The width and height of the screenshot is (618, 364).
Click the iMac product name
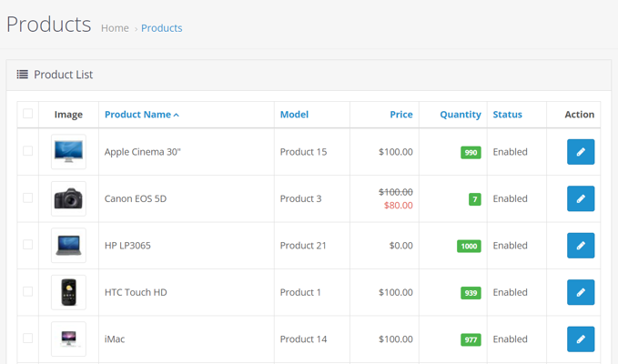(x=115, y=339)
